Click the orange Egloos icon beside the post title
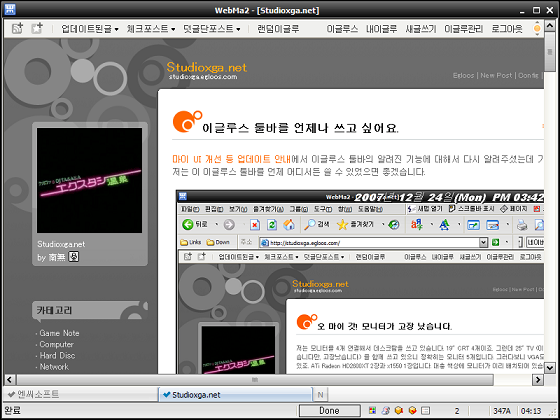The width and height of the screenshot is (560, 420). coord(187,121)
